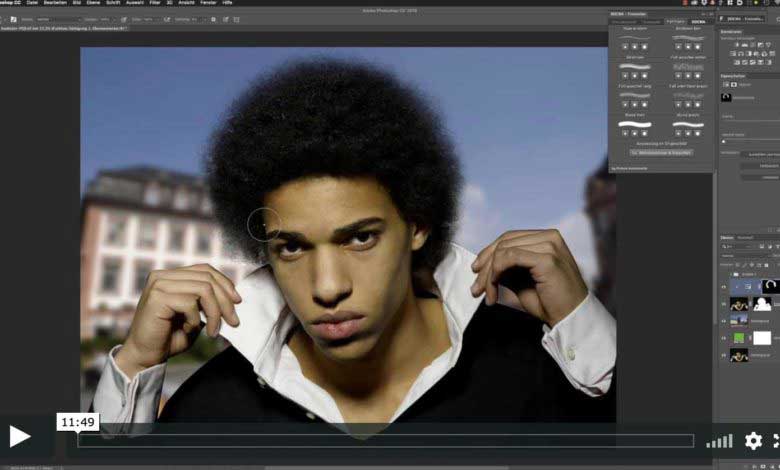Adjust volume using the bar indicator

719,441
